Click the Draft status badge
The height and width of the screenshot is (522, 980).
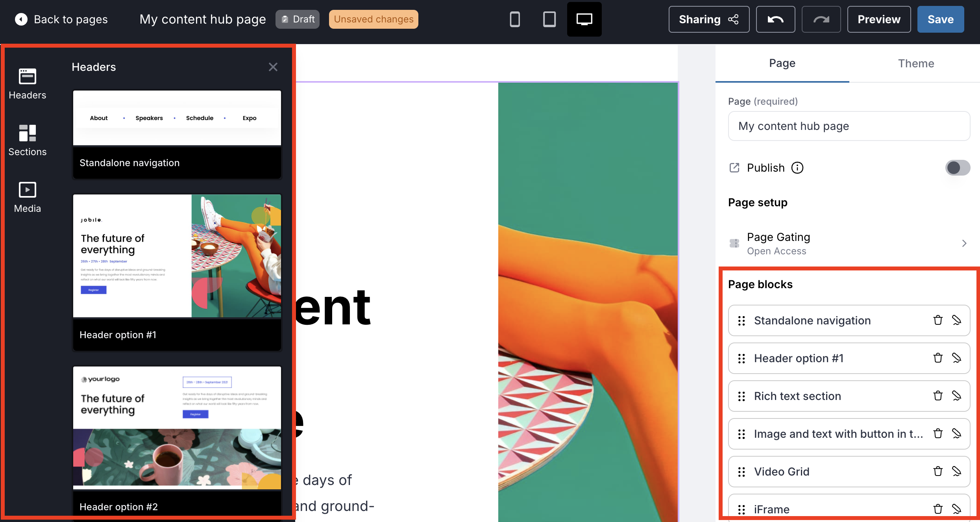(x=298, y=19)
